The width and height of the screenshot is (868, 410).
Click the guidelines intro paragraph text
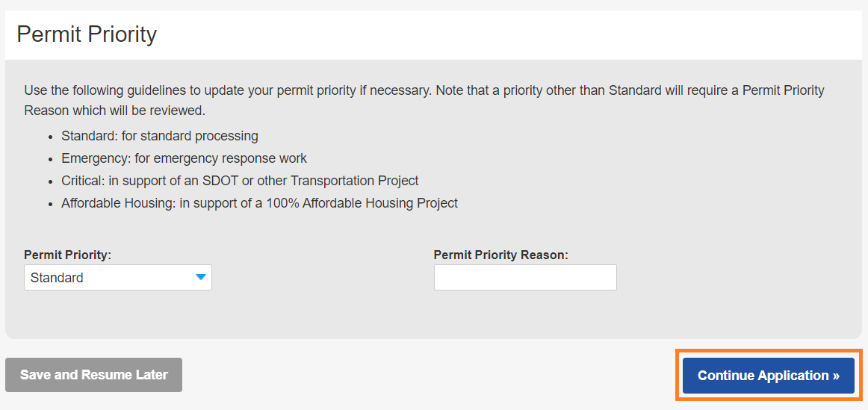(x=424, y=91)
